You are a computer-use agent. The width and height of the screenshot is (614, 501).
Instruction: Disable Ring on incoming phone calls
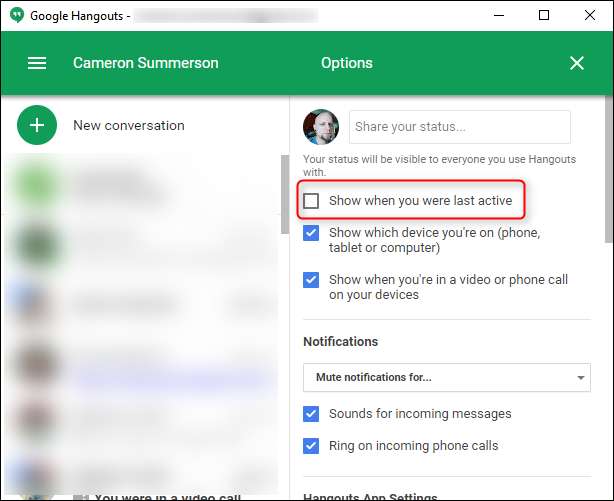pos(311,446)
